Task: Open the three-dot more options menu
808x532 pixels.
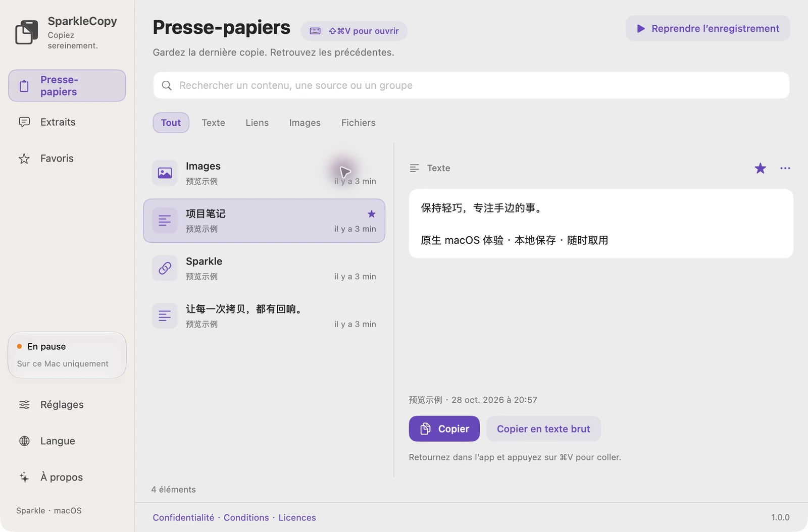Action: 785,168
